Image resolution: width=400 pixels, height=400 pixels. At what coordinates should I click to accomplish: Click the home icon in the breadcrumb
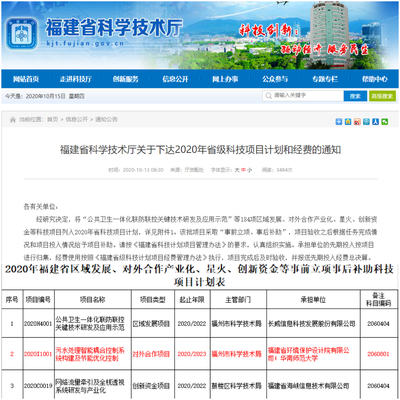[x=13, y=119]
